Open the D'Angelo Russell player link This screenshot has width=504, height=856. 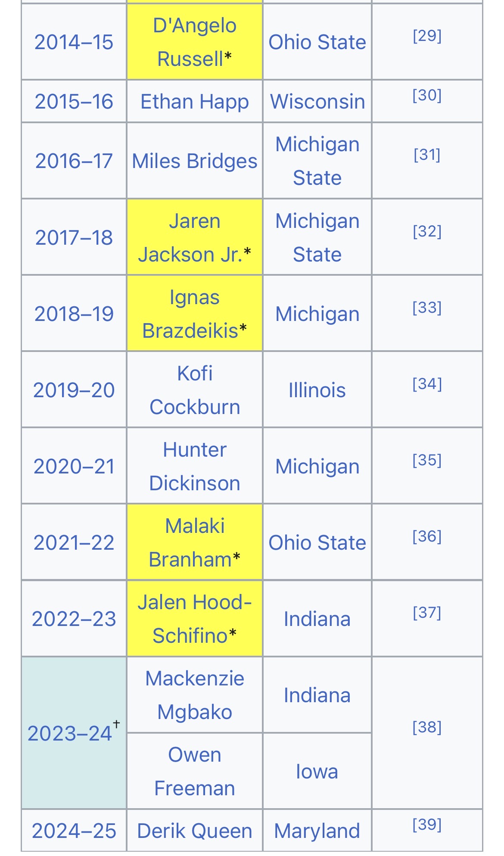[194, 42]
